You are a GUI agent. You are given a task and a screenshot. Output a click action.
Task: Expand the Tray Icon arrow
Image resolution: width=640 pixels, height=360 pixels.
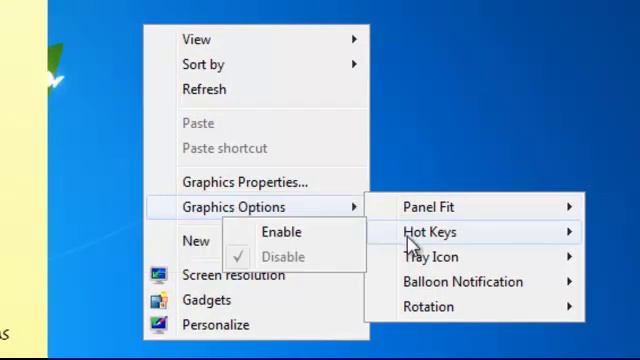(x=569, y=257)
